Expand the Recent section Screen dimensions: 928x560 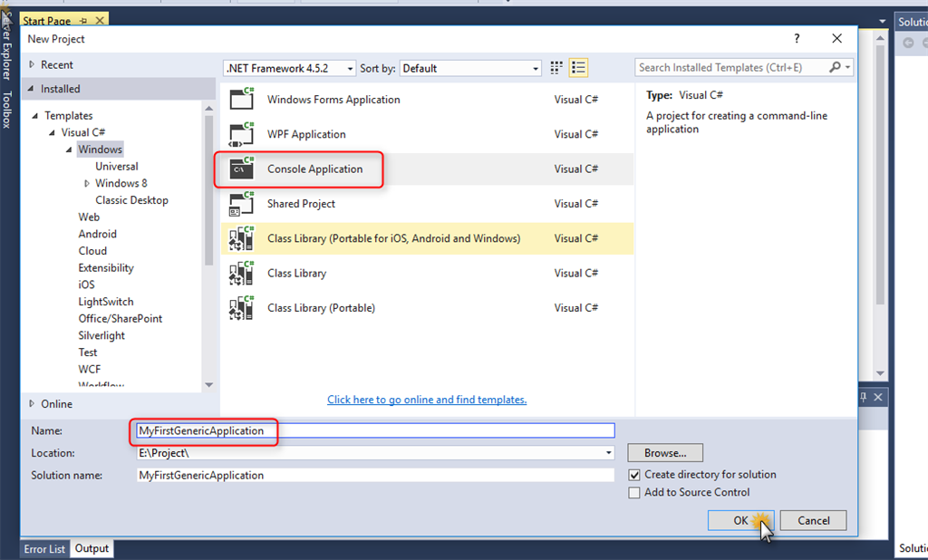coord(32,64)
